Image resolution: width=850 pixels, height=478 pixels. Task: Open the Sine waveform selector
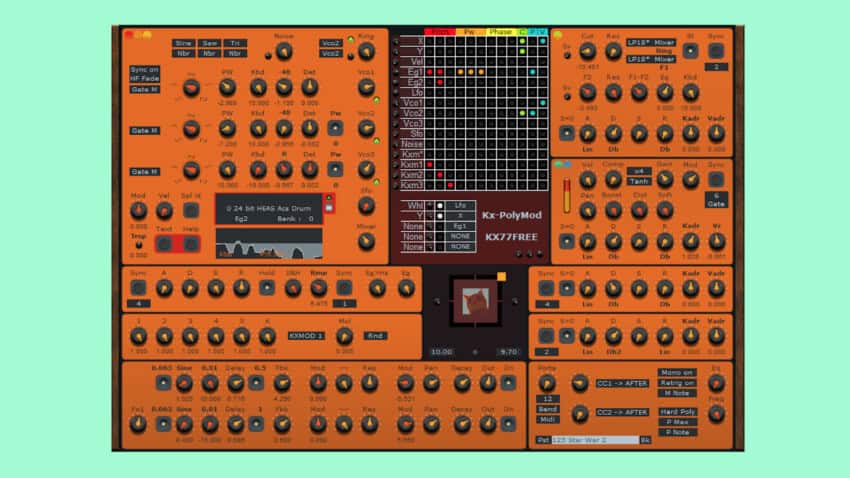pos(183,43)
